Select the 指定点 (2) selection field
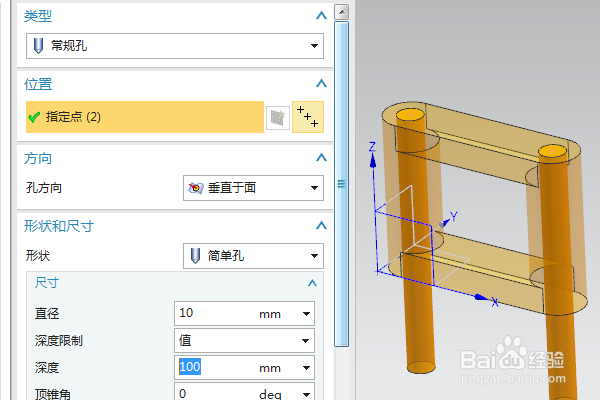 pyautogui.click(x=145, y=117)
